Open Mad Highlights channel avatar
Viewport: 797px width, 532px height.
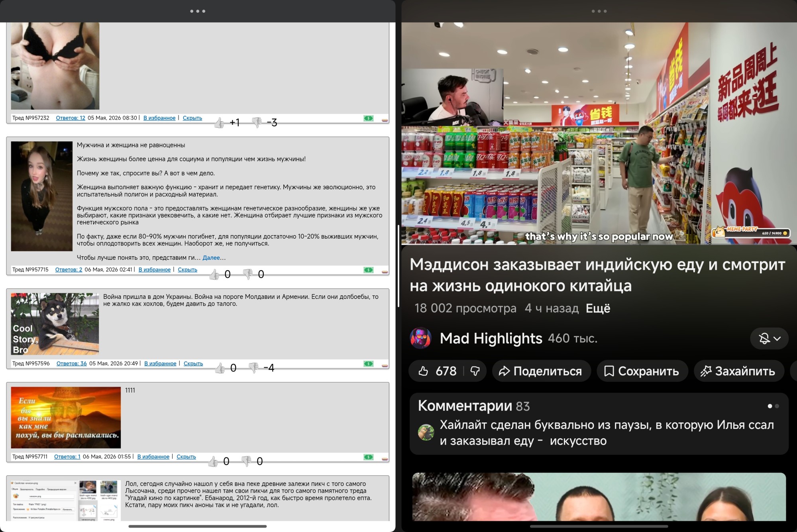click(x=421, y=338)
